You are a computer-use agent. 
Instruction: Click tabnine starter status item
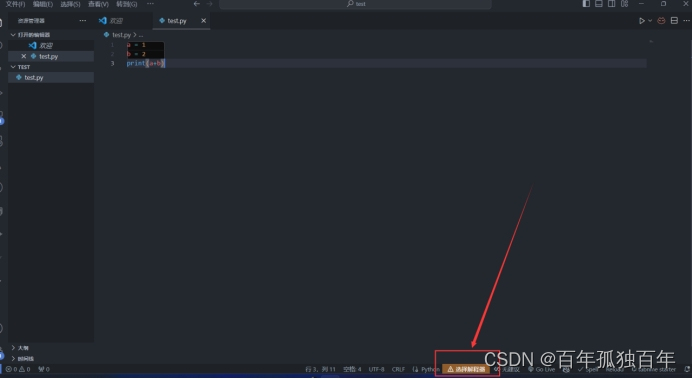click(x=654, y=369)
